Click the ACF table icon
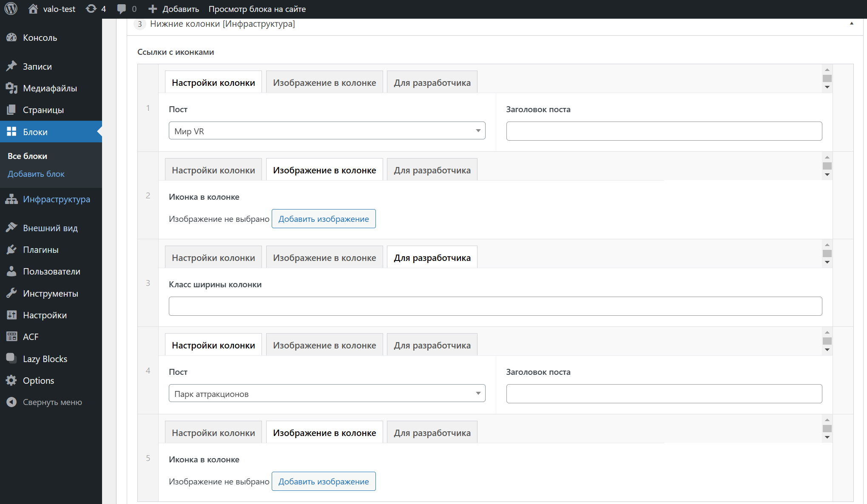Image resolution: width=867 pixels, height=504 pixels. click(11, 337)
